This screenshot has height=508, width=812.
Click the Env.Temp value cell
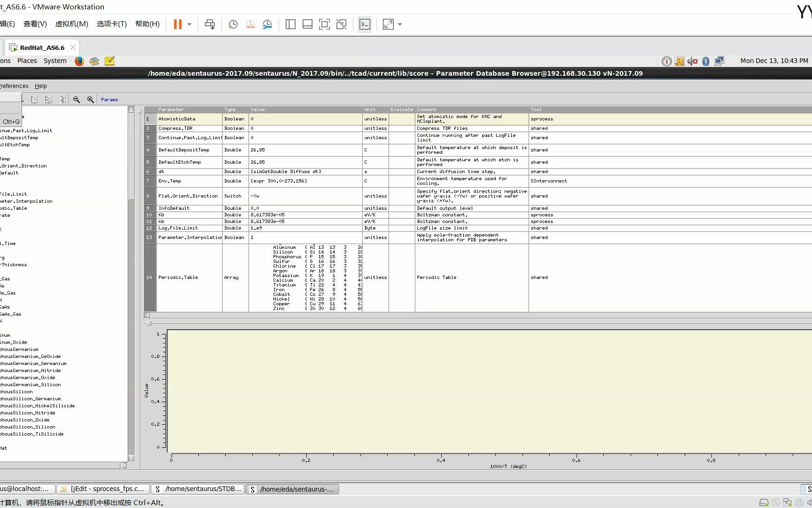click(305, 181)
